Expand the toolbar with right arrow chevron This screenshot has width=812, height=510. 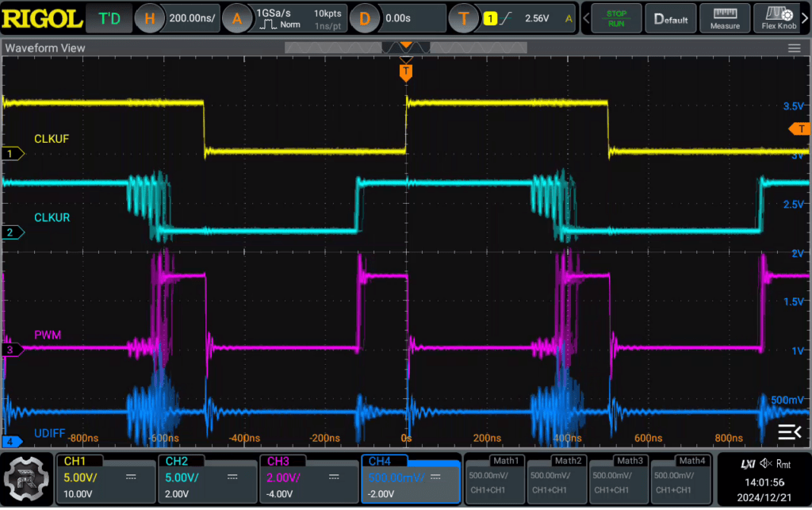tap(806, 19)
